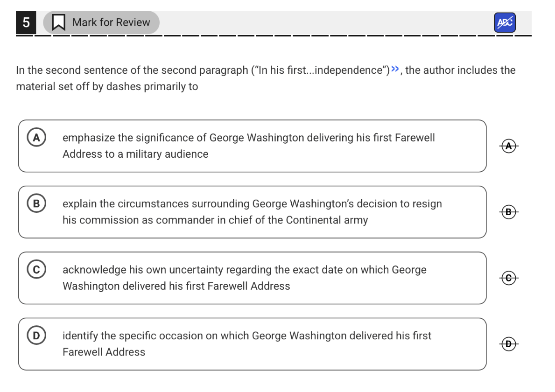This screenshot has width=555, height=392.
Task: Click the "In his first...independence" quoted reference
Action: pos(320,70)
